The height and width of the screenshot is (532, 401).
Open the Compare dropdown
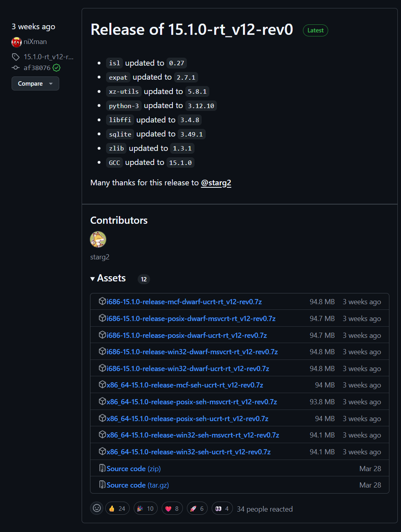click(x=35, y=83)
